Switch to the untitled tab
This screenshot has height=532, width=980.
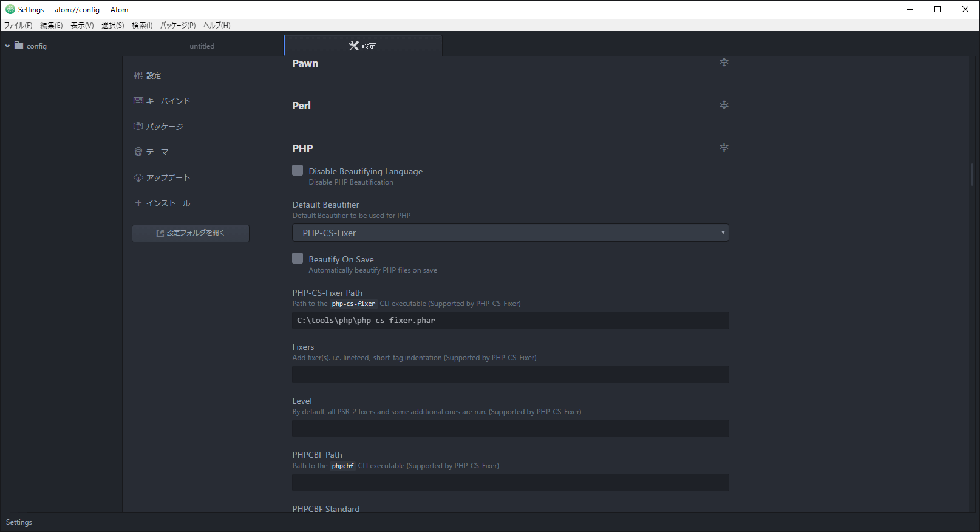pyautogui.click(x=202, y=46)
